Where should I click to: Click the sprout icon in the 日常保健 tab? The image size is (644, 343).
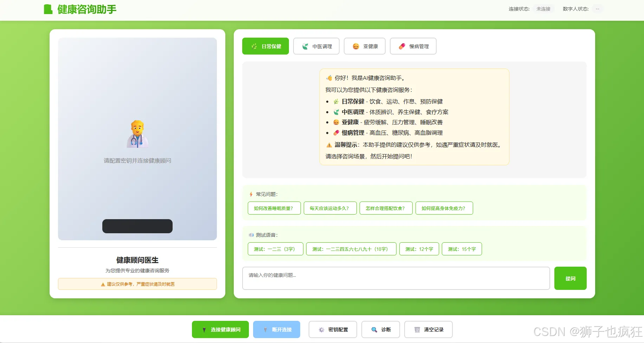point(254,46)
